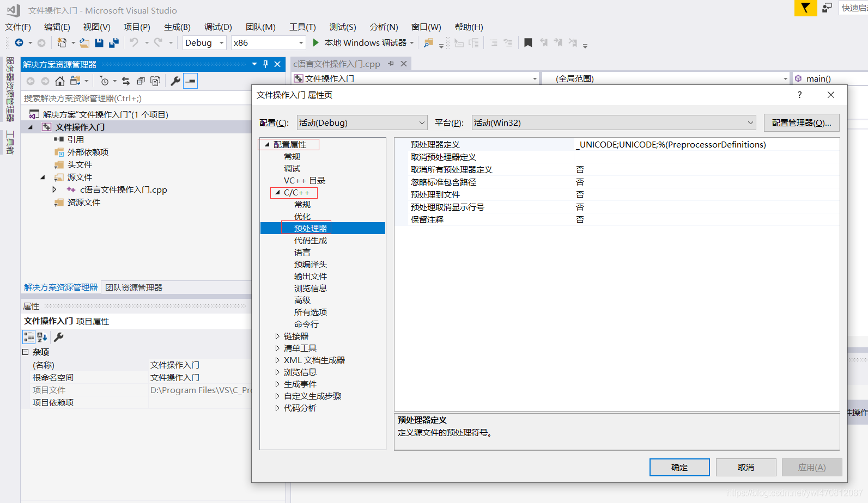Toggle the bookmark icon in toolbar

point(528,42)
